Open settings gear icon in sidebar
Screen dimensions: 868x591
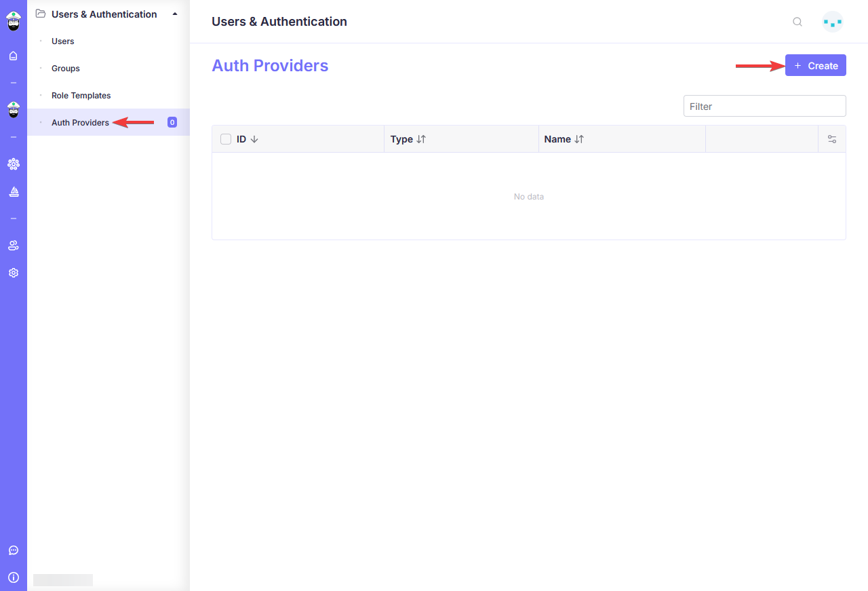(x=13, y=273)
